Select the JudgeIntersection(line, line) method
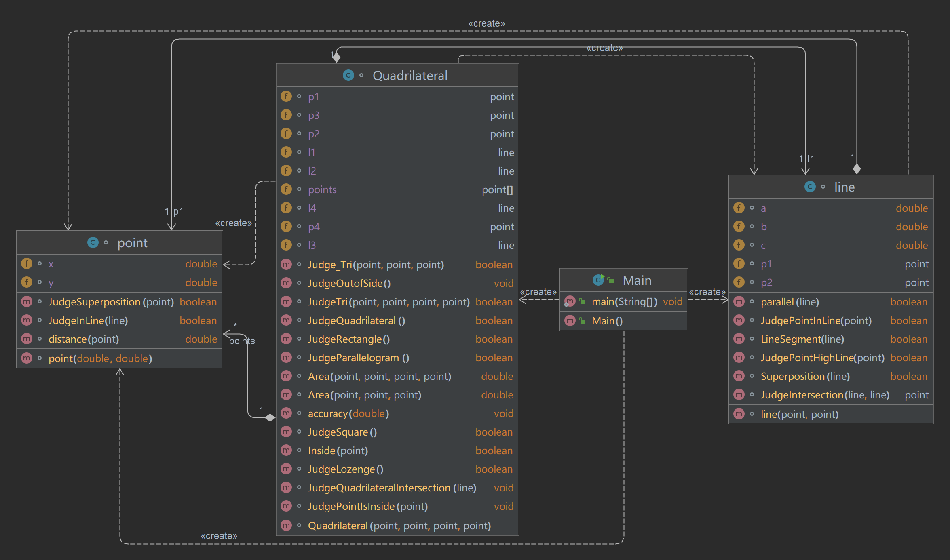 pyautogui.click(x=825, y=395)
